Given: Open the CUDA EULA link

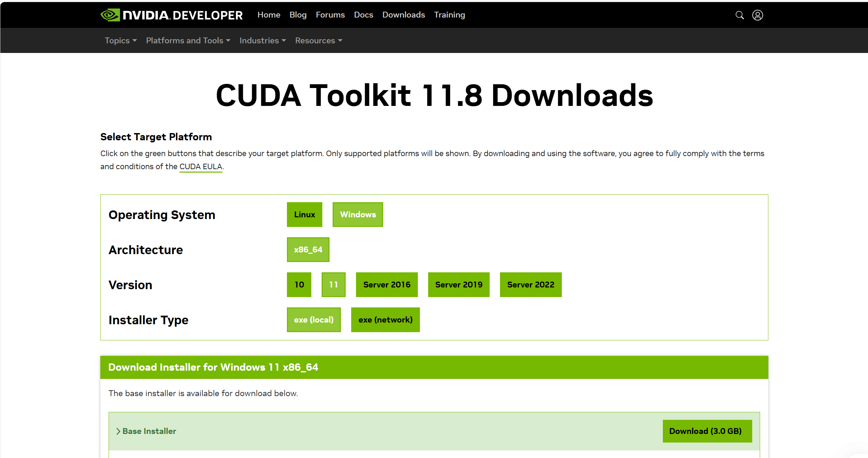Looking at the screenshot, I should [x=201, y=167].
